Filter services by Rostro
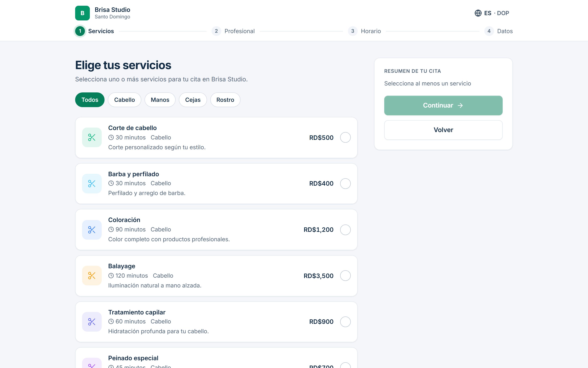The height and width of the screenshot is (368, 588). (x=225, y=100)
